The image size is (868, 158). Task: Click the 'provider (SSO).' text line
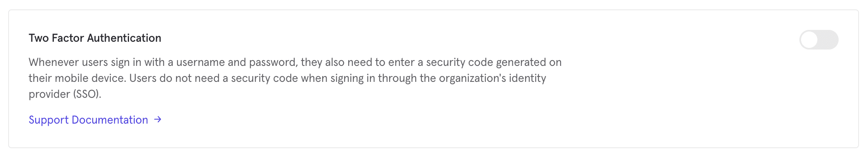click(x=65, y=94)
